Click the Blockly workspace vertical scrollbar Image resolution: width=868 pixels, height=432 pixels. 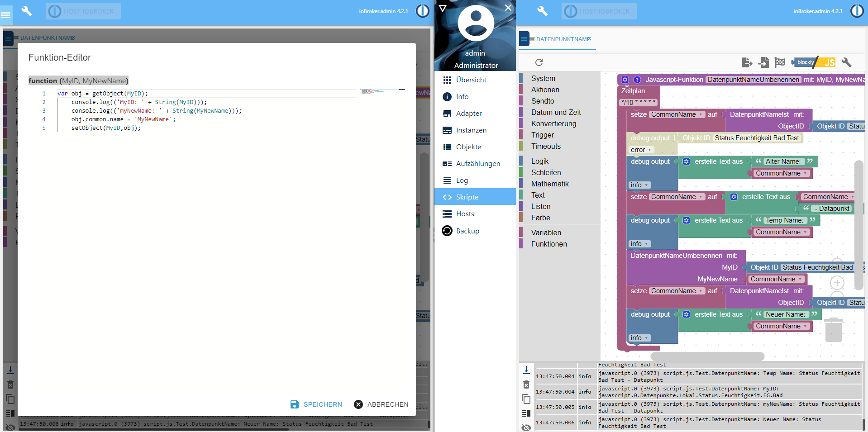tap(858, 225)
